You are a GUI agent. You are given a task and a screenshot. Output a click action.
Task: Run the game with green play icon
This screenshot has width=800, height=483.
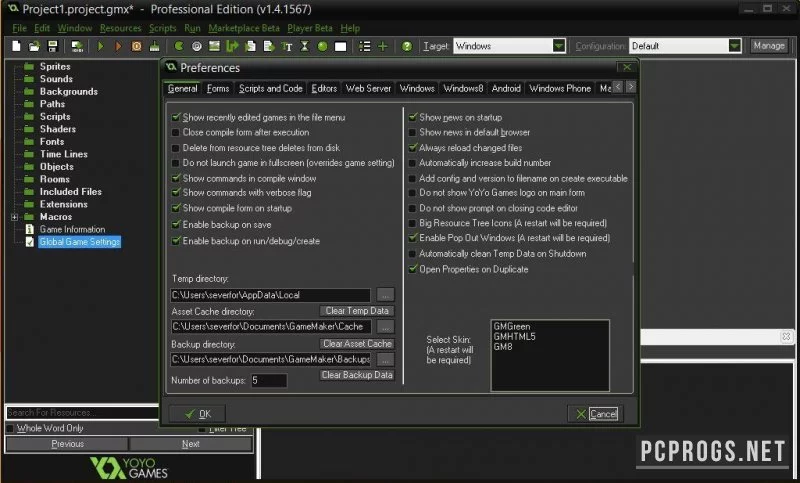101,46
